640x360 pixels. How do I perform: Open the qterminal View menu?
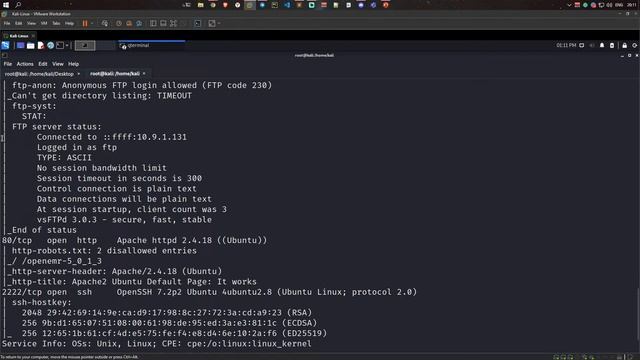point(58,64)
